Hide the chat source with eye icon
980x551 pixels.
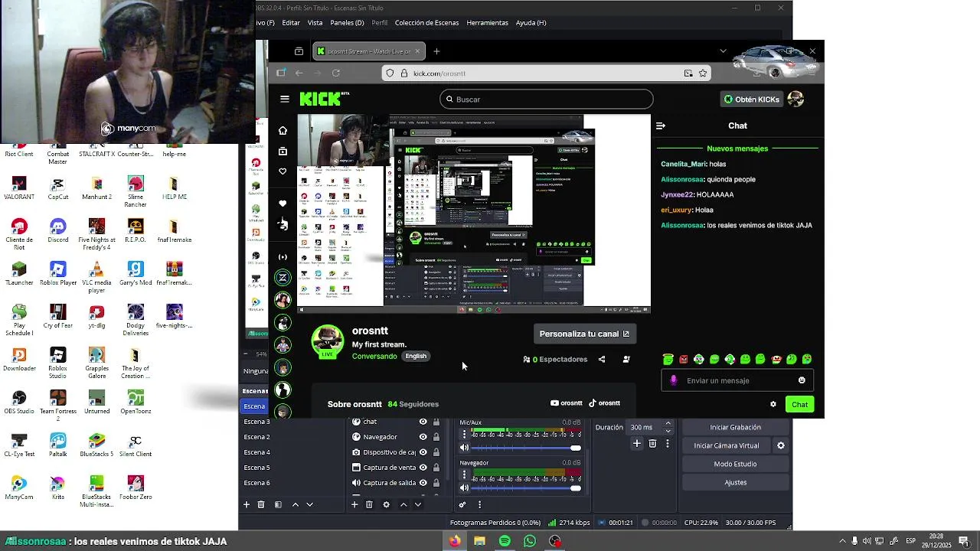tap(423, 422)
